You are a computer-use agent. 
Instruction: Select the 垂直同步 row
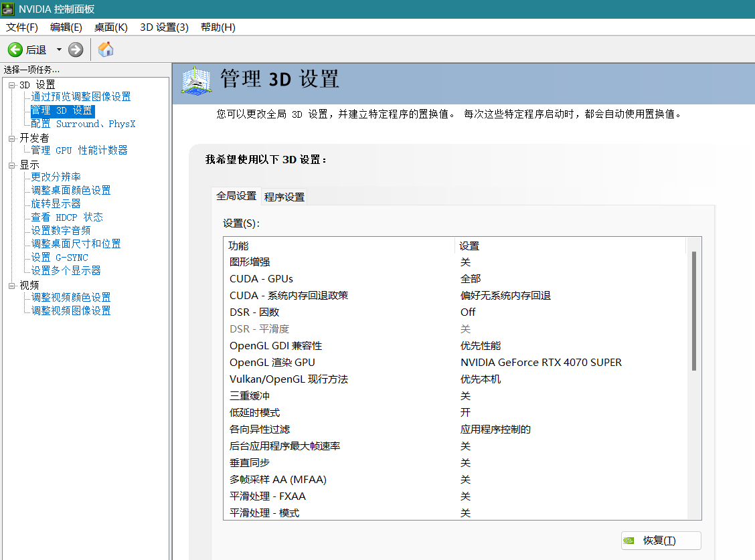click(455, 463)
